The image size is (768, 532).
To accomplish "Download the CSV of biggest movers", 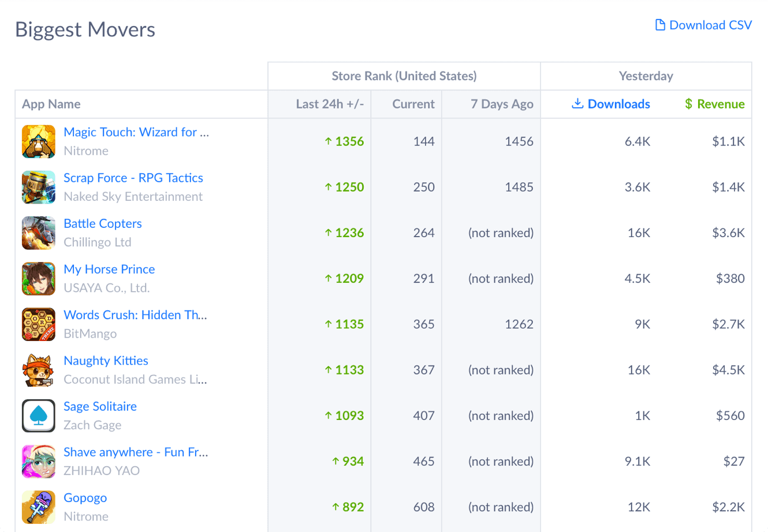I will pyautogui.click(x=703, y=25).
